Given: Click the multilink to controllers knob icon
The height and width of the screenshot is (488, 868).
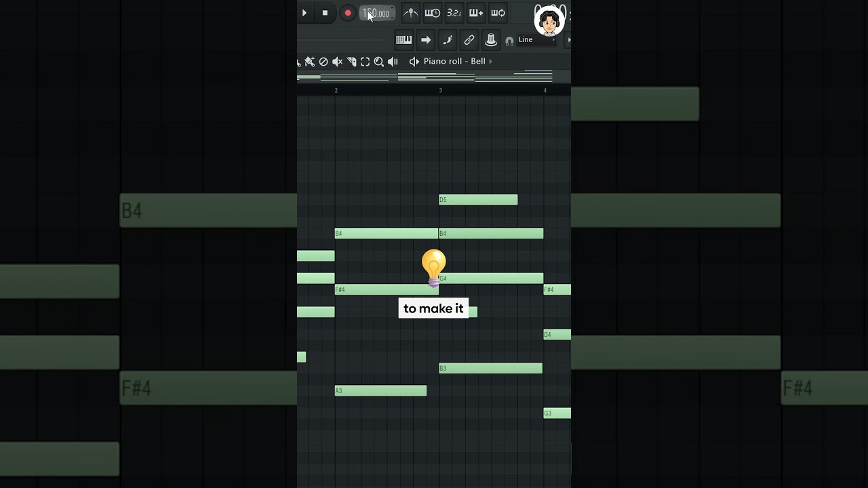Looking at the screenshot, I should pyautogui.click(x=491, y=40).
